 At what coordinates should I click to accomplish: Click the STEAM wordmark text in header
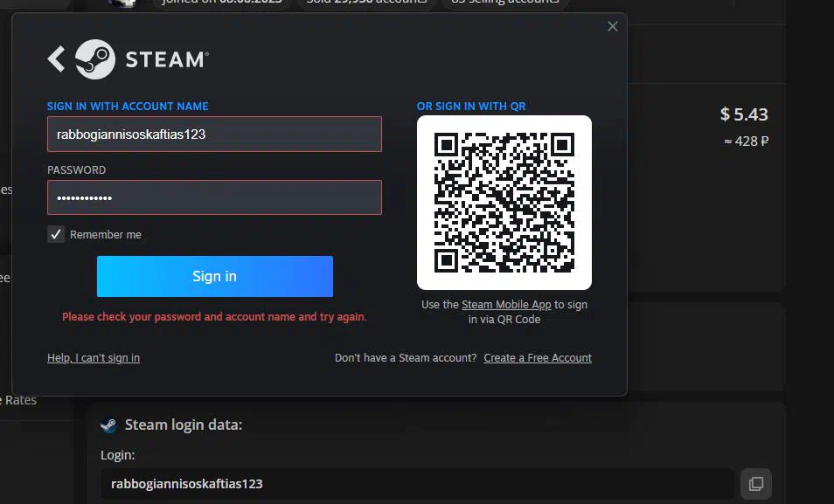tap(166, 59)
